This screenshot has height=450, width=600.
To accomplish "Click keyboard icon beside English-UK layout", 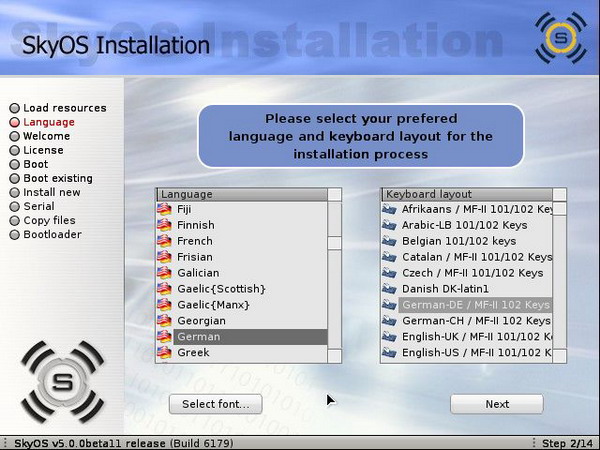I will click(389, 337).
